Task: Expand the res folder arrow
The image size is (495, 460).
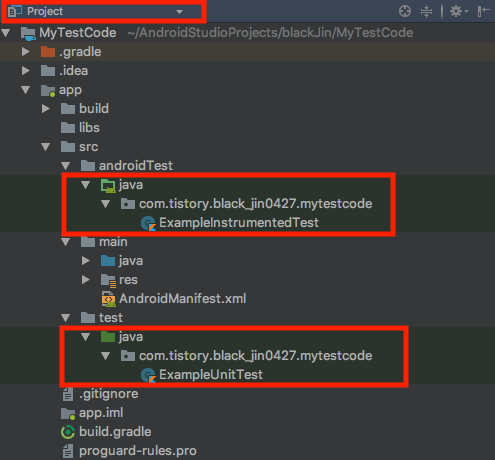Action: click(x=86, y=280)
